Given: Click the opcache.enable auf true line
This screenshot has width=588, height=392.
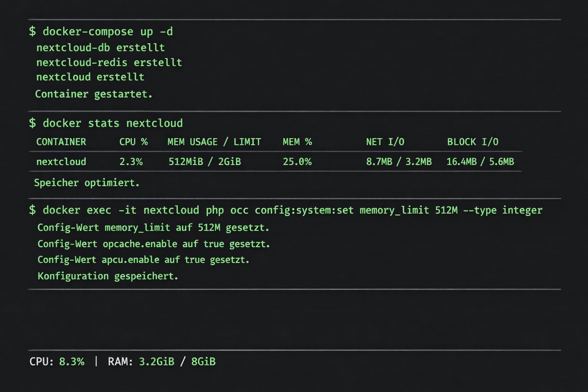Looking at the screenshot, I should click(x=154, y=244).
